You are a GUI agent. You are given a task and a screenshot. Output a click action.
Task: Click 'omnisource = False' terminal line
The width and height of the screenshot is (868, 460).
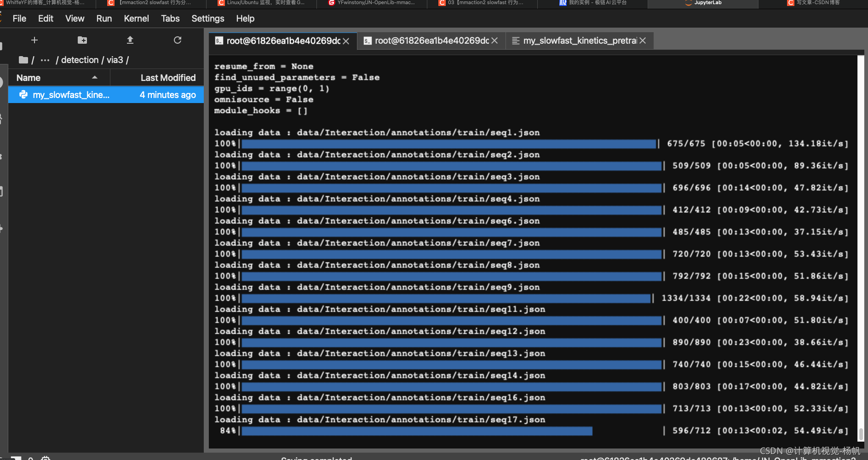(264, 100)
